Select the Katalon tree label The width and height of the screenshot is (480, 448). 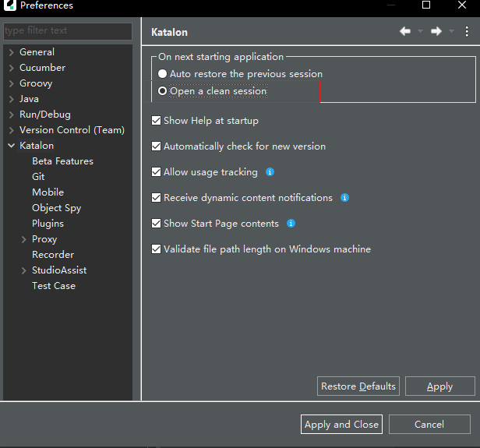[37, 146]
